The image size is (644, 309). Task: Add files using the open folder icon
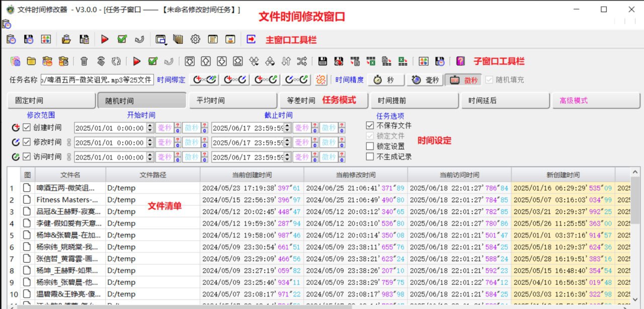pos(31,60)
